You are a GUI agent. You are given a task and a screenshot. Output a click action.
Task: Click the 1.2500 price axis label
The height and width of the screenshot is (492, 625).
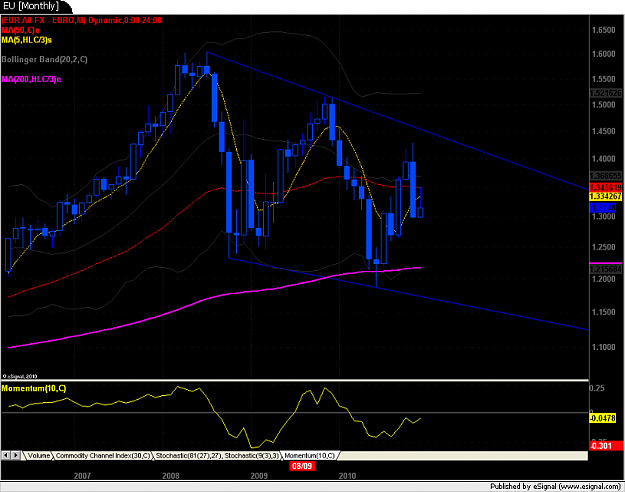[x=603, y=247]
